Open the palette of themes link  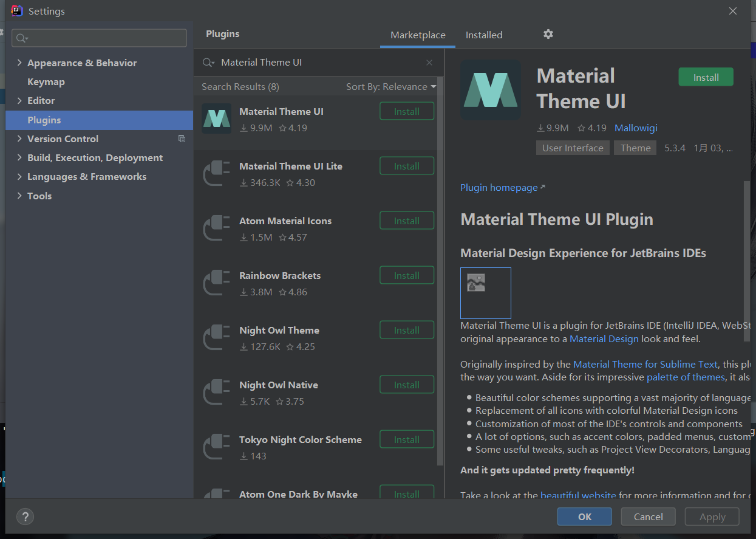(686, 377)
